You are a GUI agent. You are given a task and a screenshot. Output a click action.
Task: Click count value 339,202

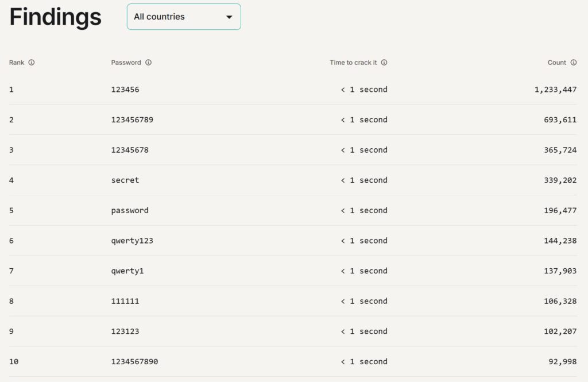pyautogui.click(x=560, y=180)
